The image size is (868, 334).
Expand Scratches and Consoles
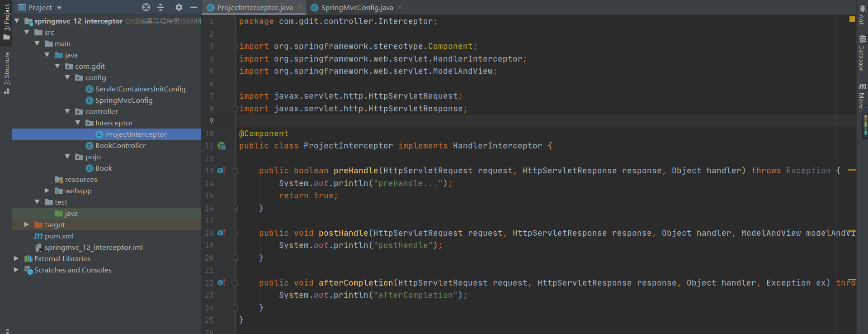click(x=17, y=270)
